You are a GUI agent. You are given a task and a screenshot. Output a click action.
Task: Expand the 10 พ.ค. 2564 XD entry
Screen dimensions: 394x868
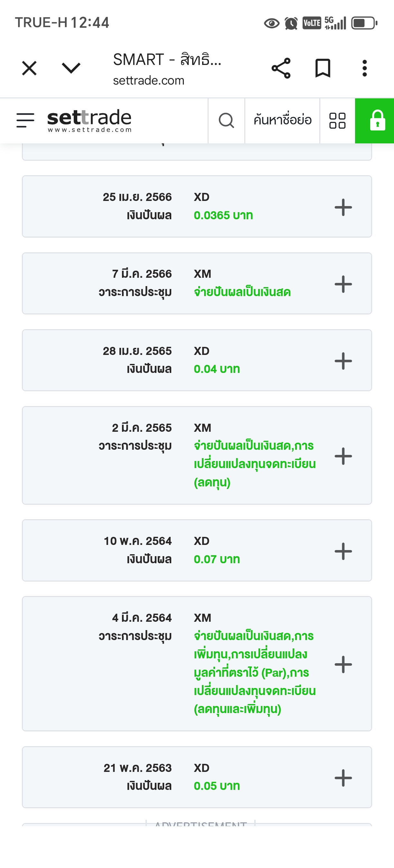pos(343,551)
